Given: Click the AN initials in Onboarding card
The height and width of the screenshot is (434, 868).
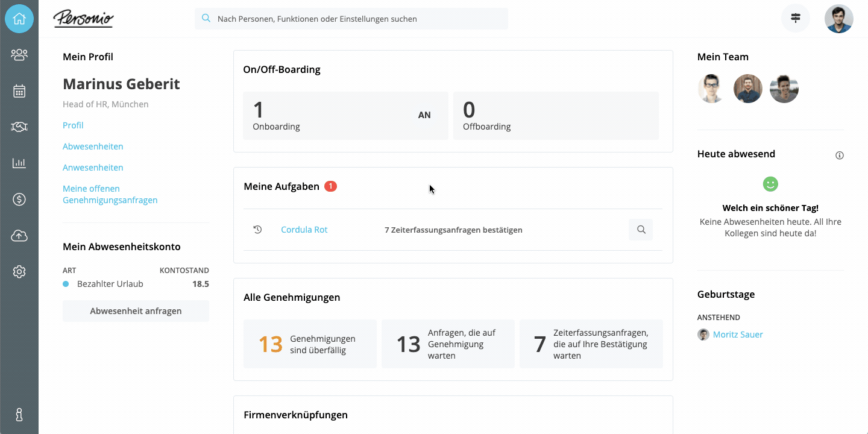Looking at the screenshot, I should (424, 115).
